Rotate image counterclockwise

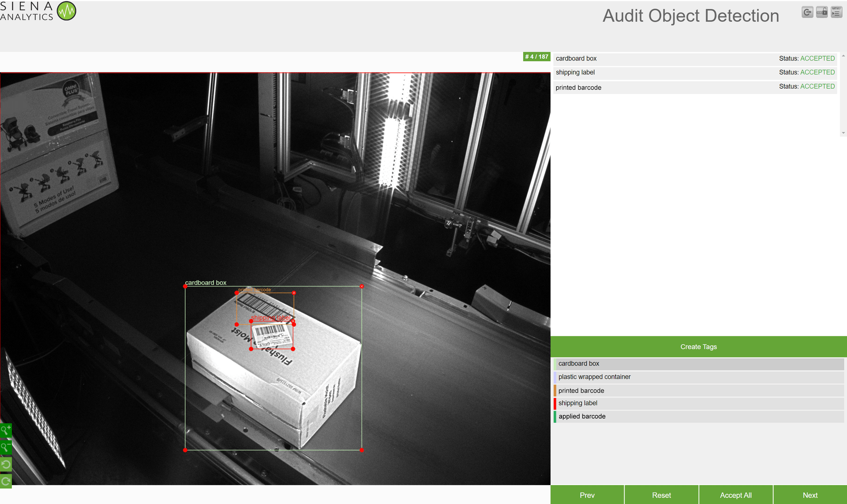tap(6, 464)
